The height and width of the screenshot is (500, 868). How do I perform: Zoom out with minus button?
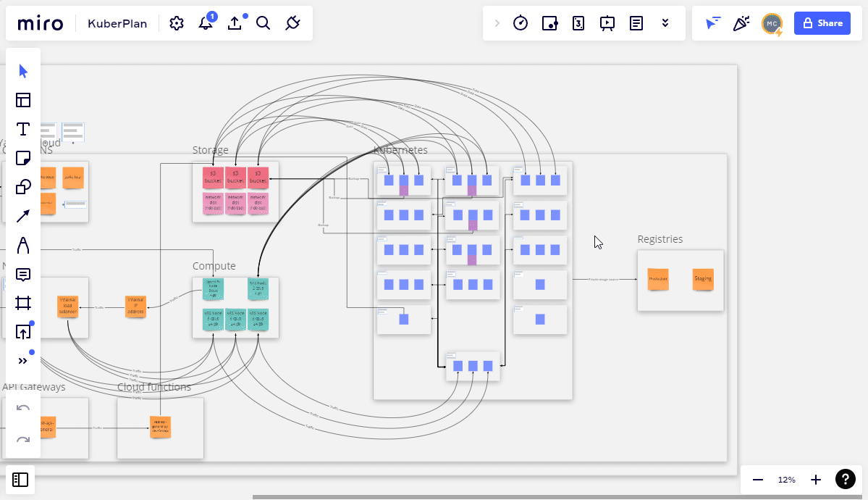point(758,480)
